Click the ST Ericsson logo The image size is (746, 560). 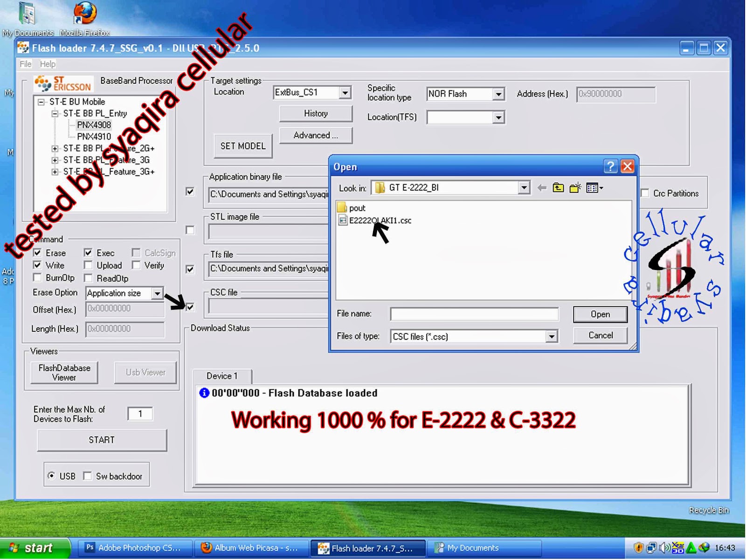[x=63, y=83]
